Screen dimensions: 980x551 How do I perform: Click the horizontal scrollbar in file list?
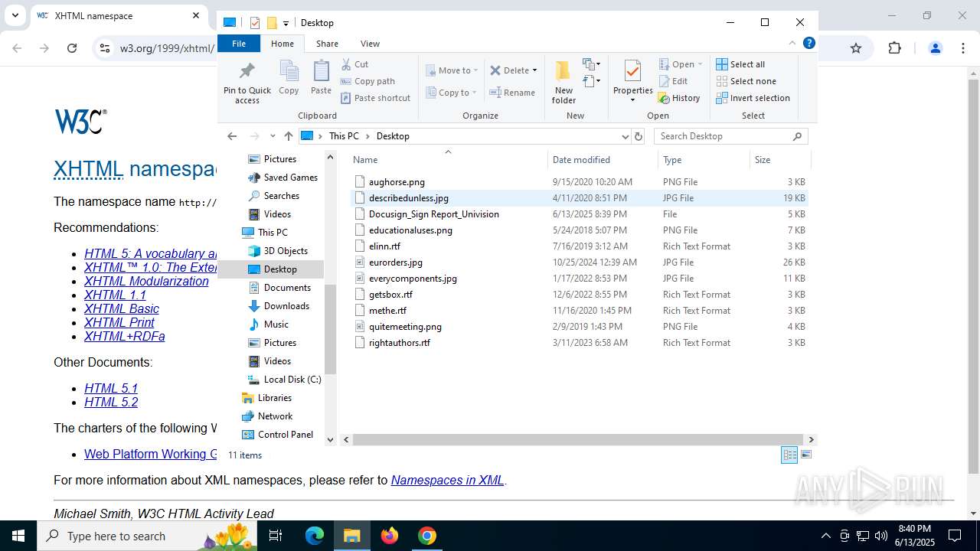[x=577, y=439]
